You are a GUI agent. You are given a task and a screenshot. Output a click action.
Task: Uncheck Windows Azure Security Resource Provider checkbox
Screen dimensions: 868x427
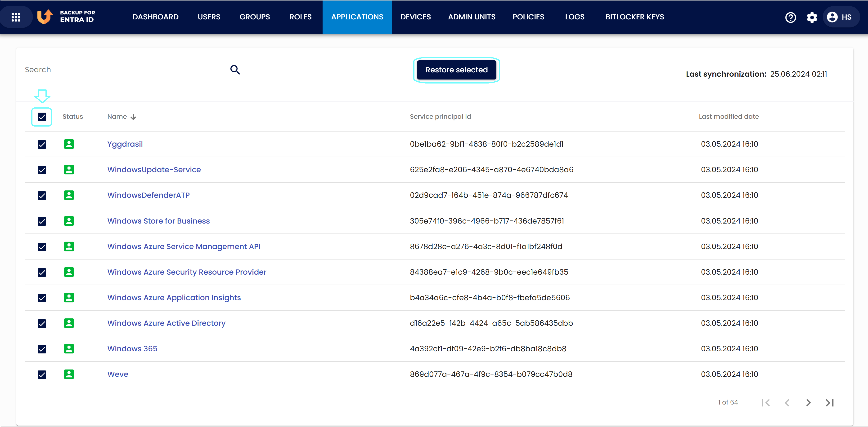(x=42, y=272)
